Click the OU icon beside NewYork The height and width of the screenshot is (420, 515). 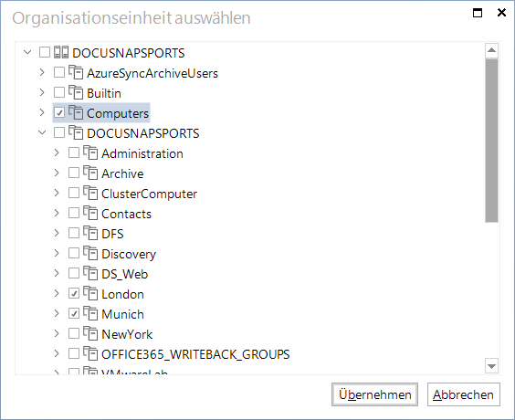click(x=90, y=333)
